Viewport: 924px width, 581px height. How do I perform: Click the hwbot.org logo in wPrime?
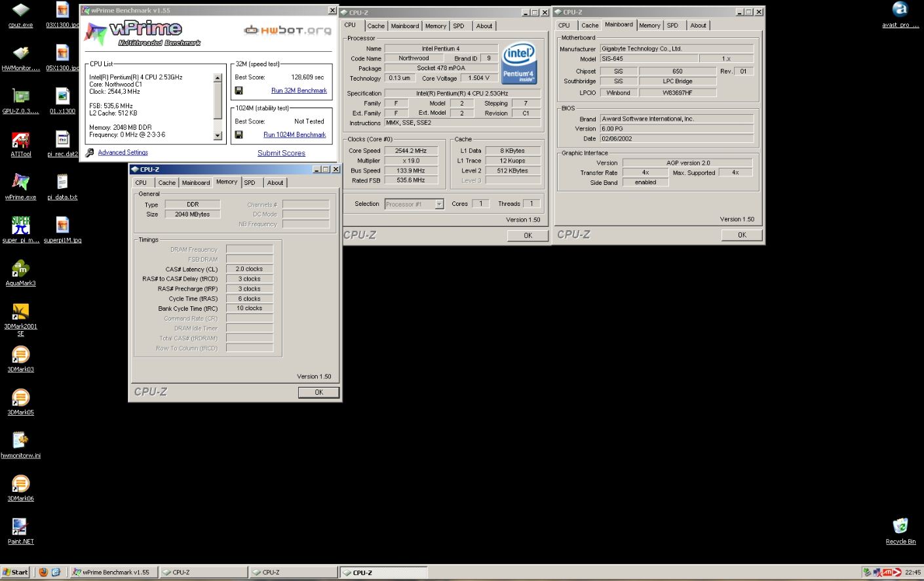pos(287,30)
